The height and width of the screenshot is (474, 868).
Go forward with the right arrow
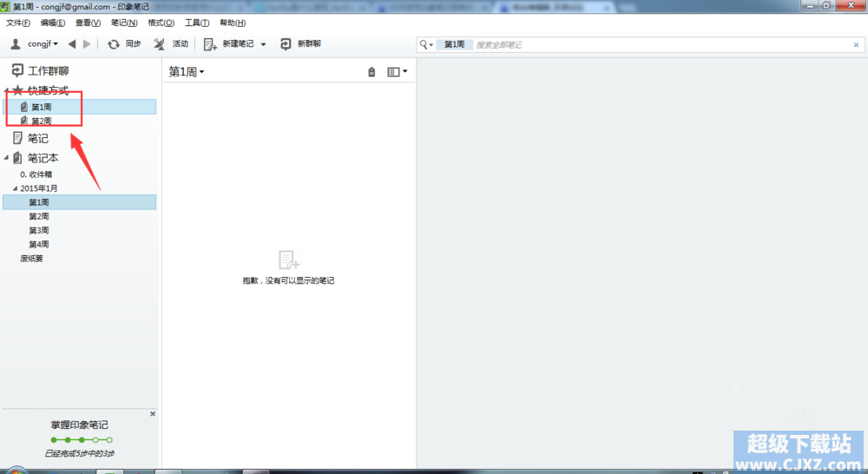[87, 43]
